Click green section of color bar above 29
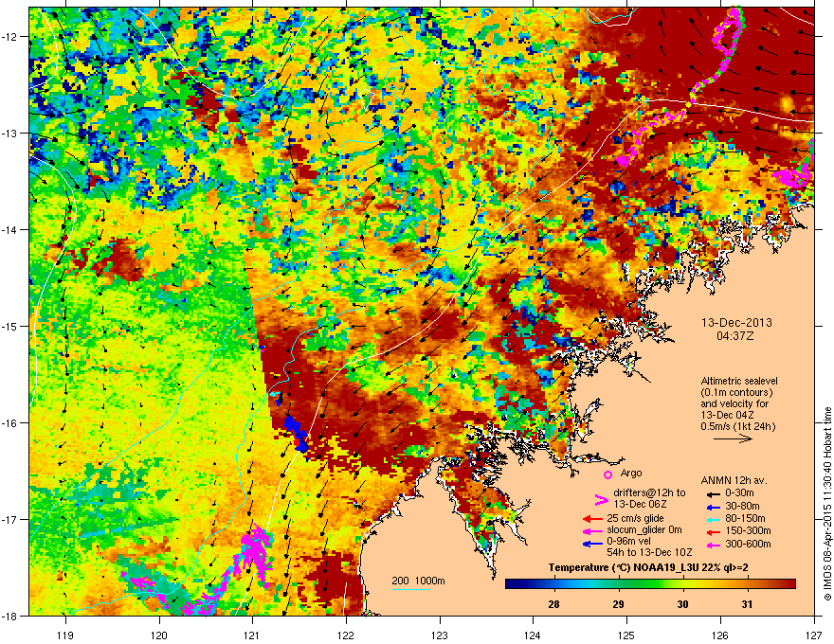 [x=618, y=584]
